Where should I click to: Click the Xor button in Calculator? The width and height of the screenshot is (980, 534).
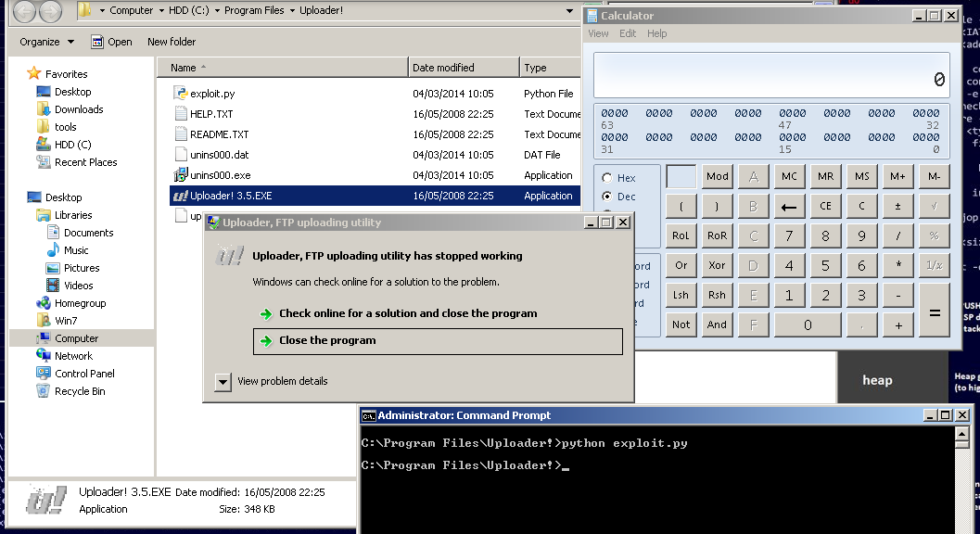point(717,266)
